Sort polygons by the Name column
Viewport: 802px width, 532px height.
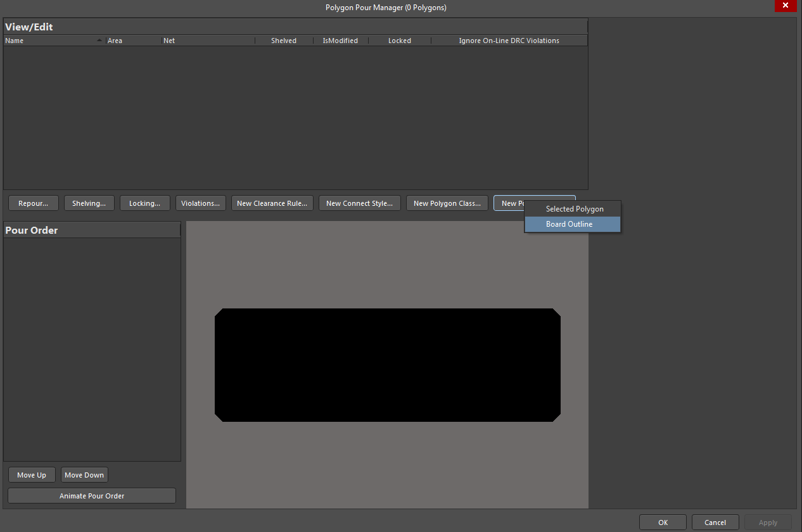51,41
